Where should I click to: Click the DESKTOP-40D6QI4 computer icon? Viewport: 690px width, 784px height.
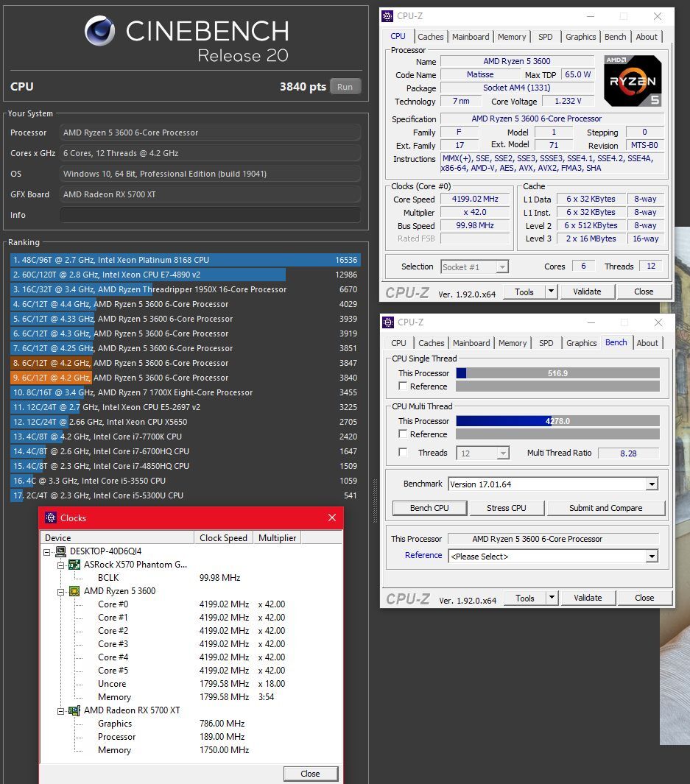click(61, 551)
